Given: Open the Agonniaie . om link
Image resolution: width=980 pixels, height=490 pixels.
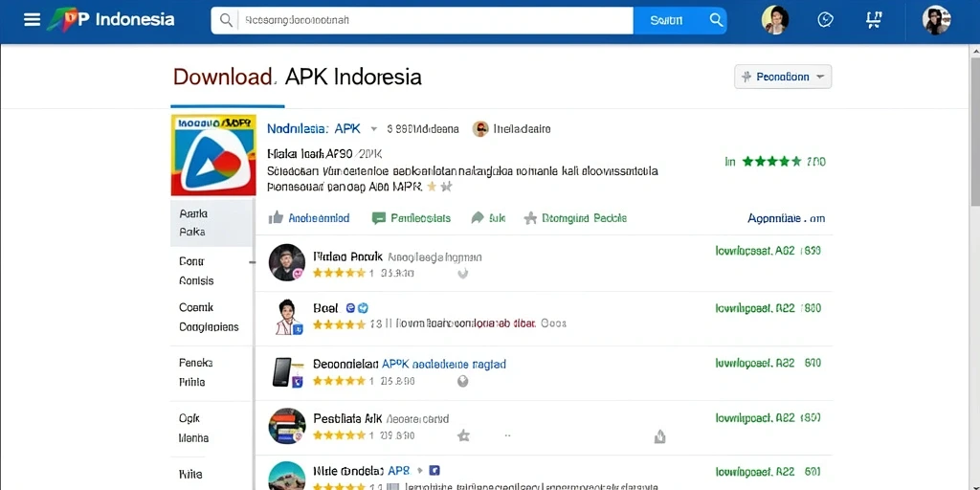Looking at the screenshot, I should click(787, 218).
